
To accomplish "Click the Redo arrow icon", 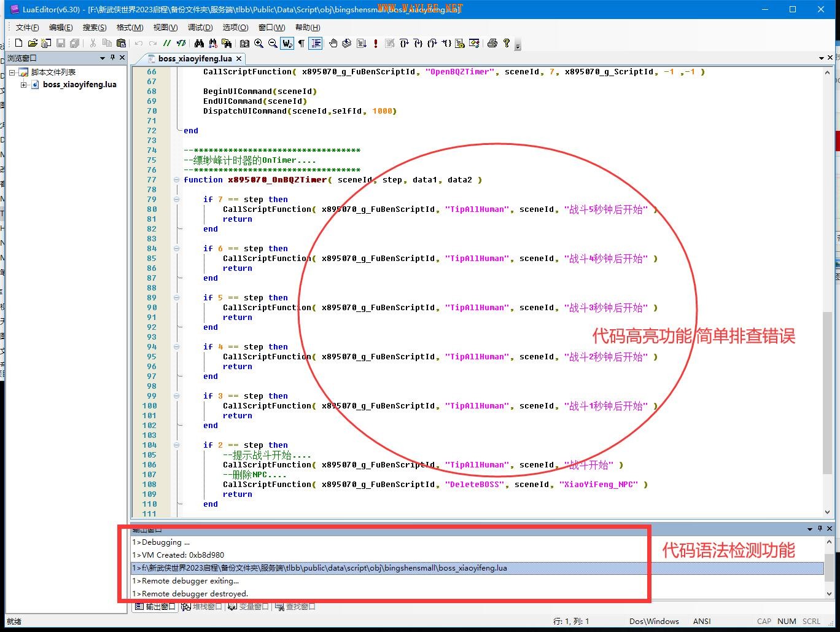I will 153,43.
